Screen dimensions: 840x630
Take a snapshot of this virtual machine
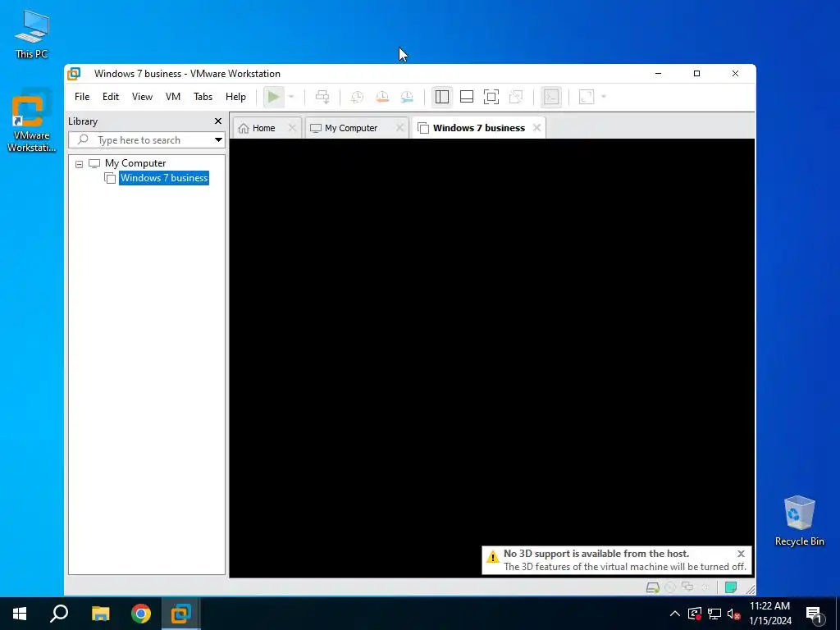[357, 97]
